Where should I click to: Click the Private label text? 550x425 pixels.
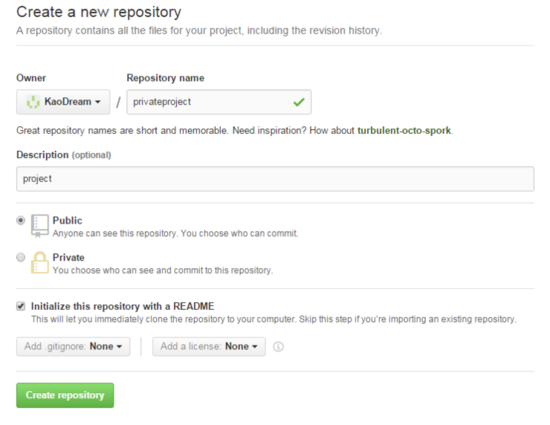pos(68,257)
